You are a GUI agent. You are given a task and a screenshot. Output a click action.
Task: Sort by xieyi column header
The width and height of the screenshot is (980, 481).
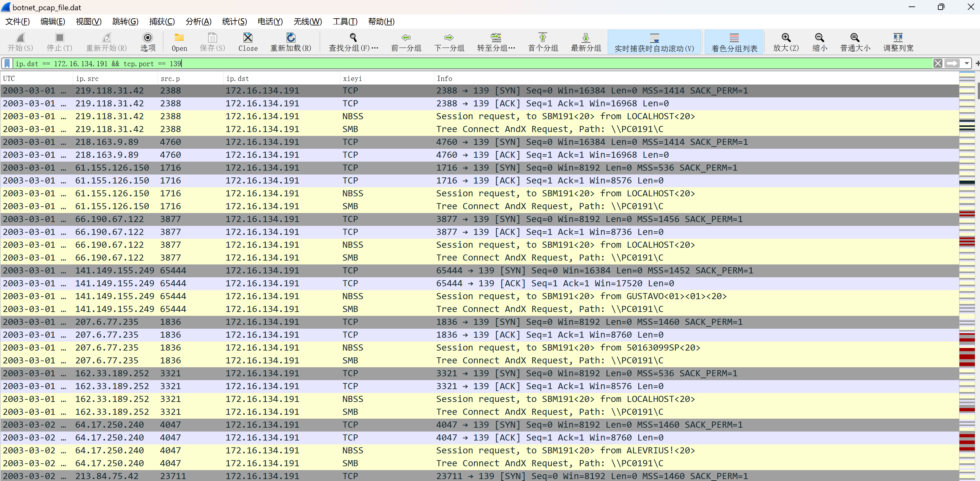click(x=387, y=78)
